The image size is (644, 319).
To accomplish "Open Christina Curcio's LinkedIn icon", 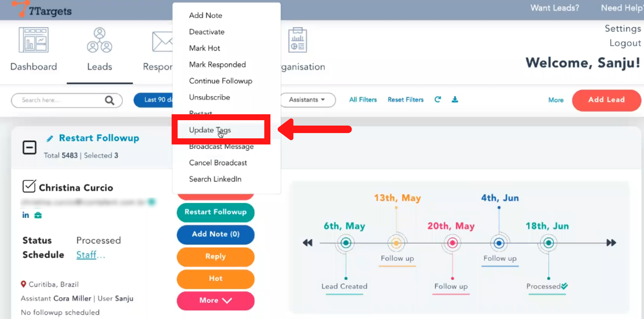I will [x=25, y=215].
